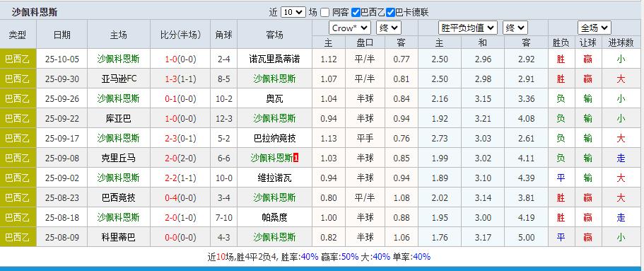The image size is (644, 271).
Task: Click 克里丘马 home team link
Action: [119, 158]
